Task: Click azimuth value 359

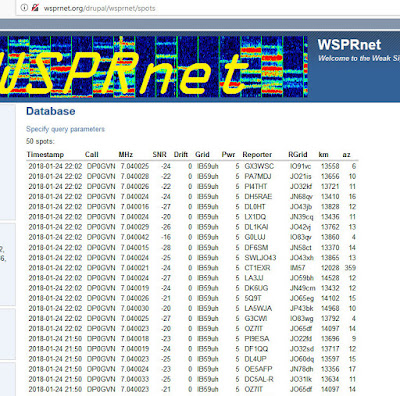Action: click(x=350, y=268)
